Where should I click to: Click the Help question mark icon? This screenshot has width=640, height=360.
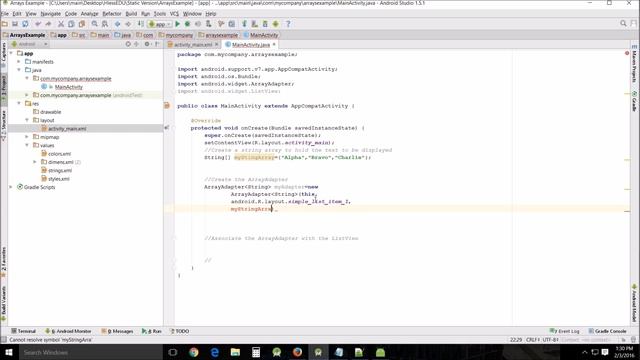click(288, 24)
